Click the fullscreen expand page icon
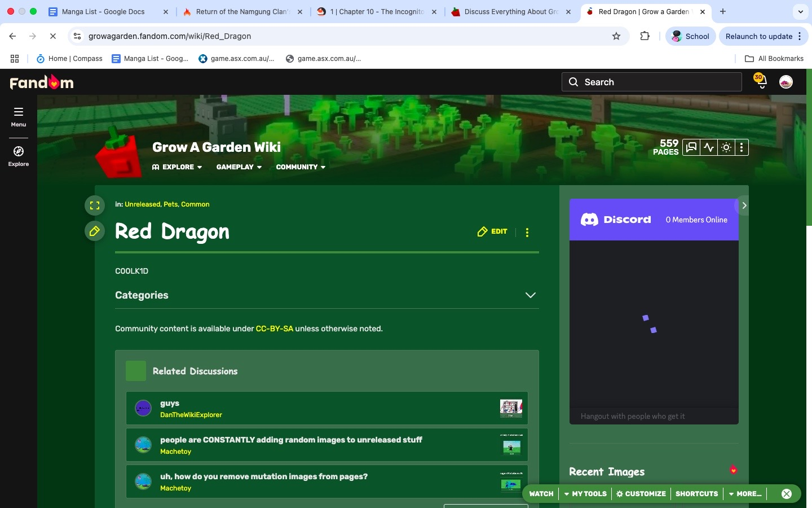 (95, 205)
